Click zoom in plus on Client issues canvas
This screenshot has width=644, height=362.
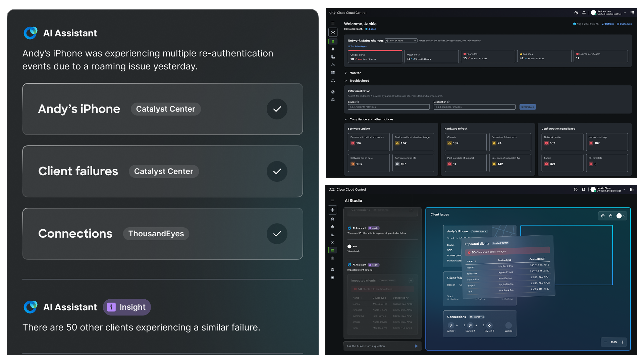click(x=622, y=342)
